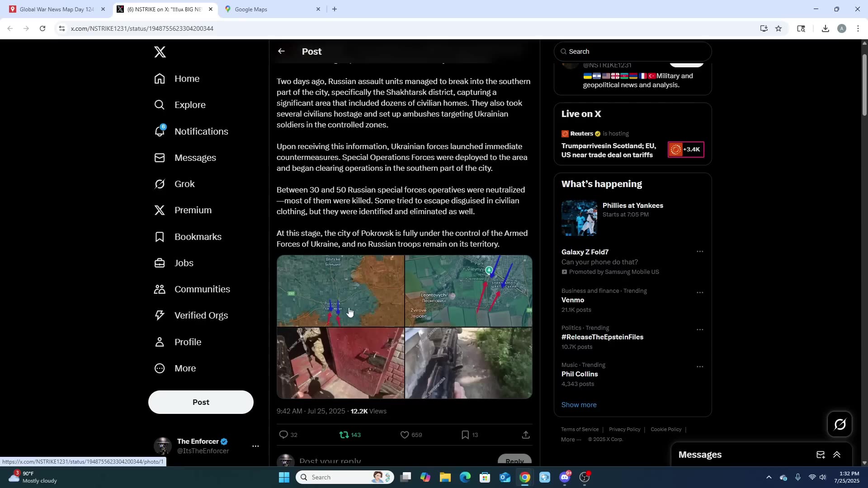The height and width of the screenshot is (488, 868).
Task: Open Chrome menu three dots
Action: [858, 28]
